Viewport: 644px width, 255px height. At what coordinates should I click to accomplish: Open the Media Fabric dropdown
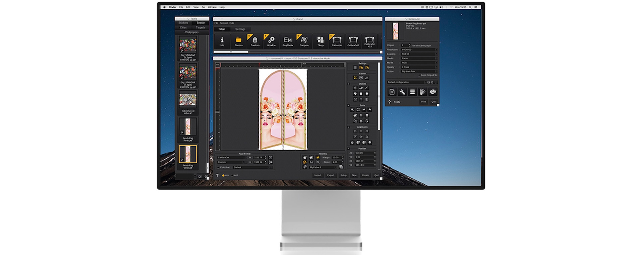tap(419, 58)
